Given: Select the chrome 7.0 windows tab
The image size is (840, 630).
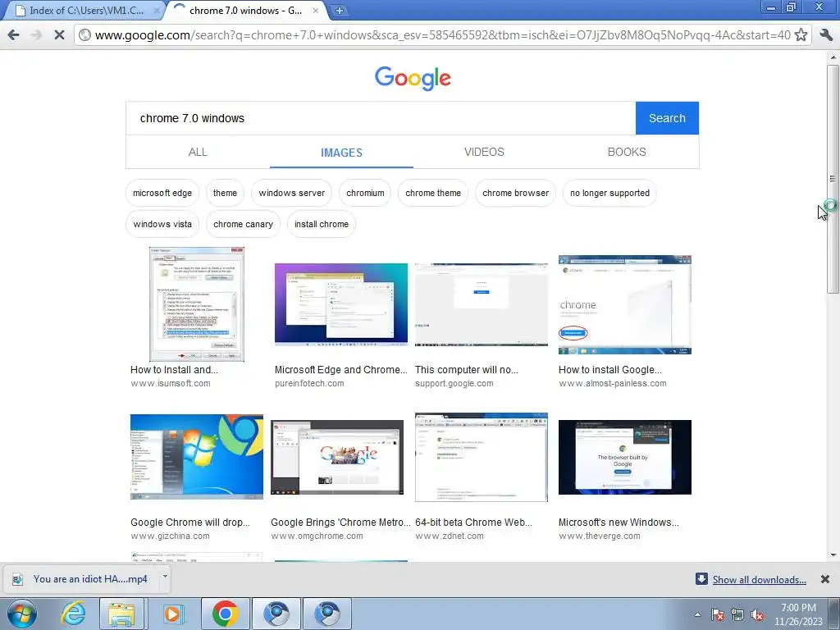Looking at the screenshot, I should tap(246, 10).
